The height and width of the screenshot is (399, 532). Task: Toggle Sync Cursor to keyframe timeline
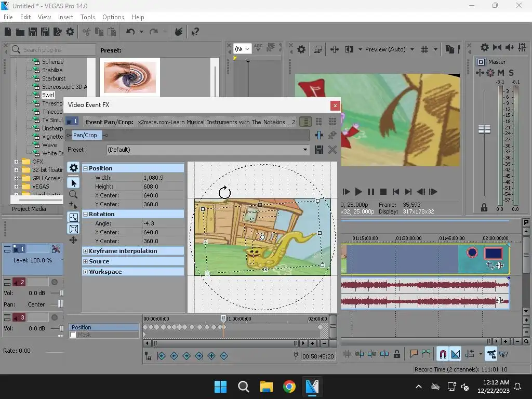click(x=148, y=356)
